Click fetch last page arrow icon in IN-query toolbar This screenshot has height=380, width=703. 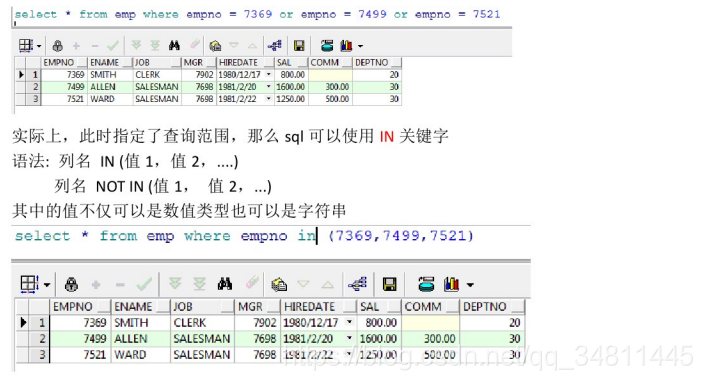point(199,284)
